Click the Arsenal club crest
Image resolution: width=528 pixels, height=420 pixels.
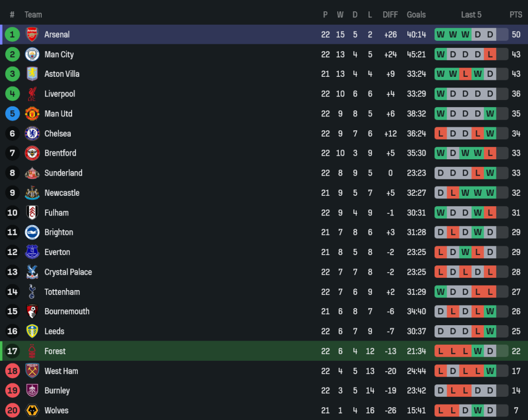32,35
